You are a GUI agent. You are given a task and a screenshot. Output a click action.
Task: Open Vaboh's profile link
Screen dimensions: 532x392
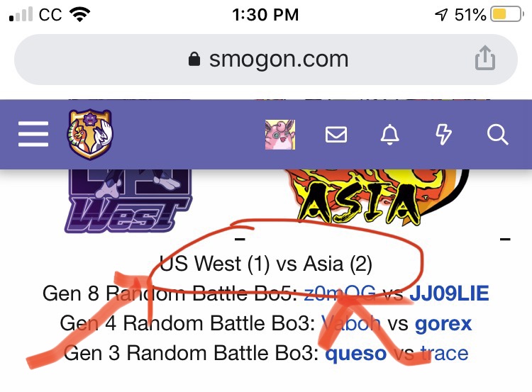tap(351, 323)
